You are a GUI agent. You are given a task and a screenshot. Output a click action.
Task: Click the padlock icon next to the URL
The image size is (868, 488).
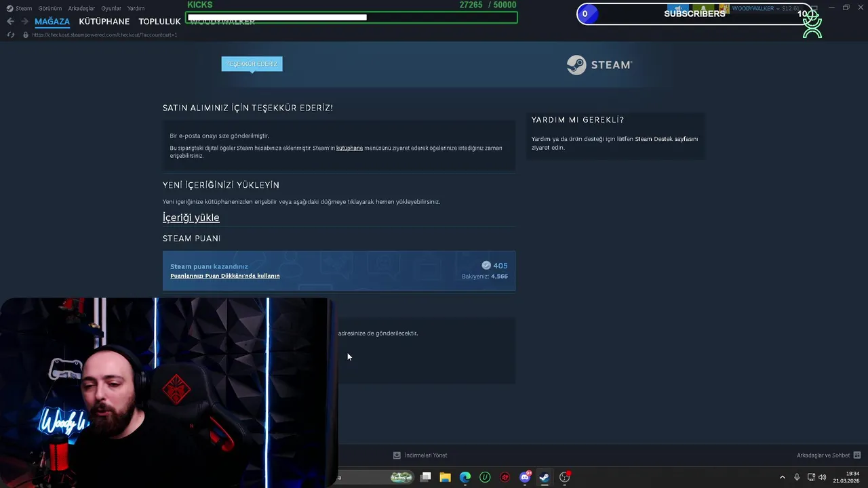[26, 35]
